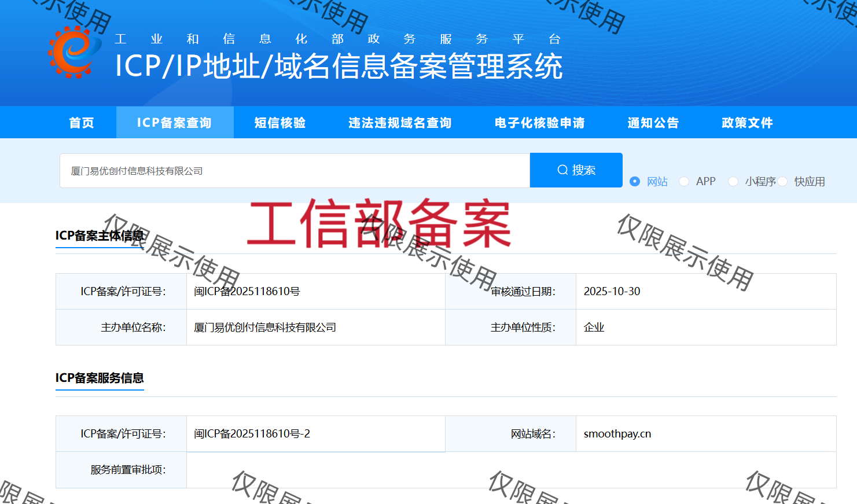The height and width of the screenshot is (504, 857).
Task: Open the 政策文件 page
Action: 746,122
